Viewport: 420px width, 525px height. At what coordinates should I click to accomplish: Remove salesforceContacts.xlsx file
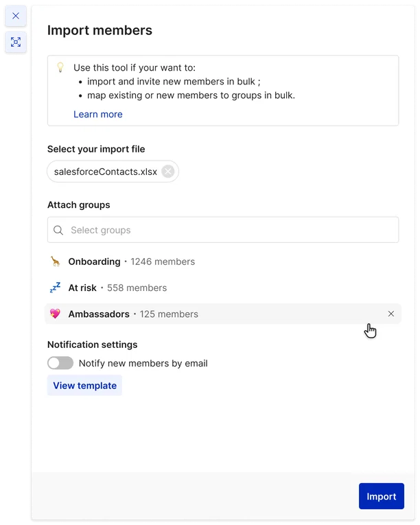[x=168, y=172]
